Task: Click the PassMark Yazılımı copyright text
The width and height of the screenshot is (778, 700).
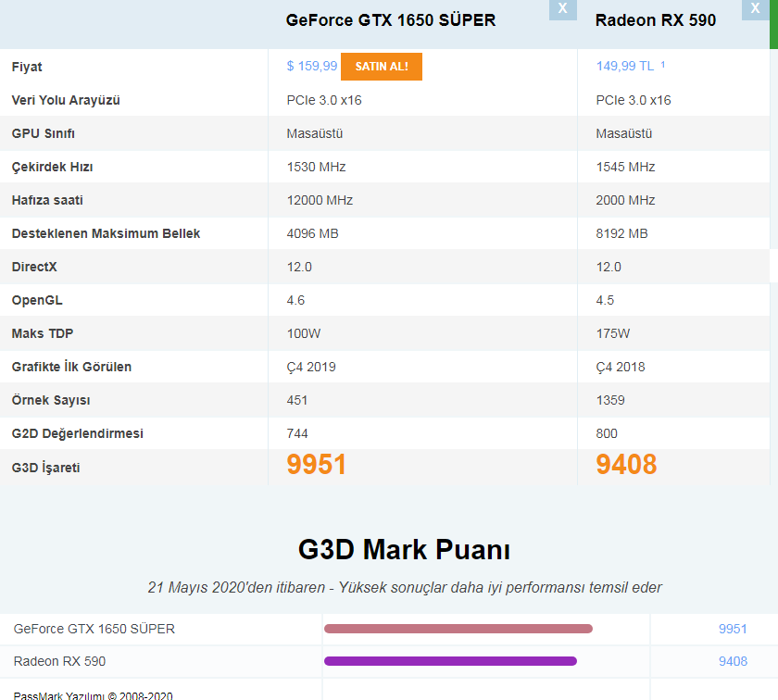Action: pyautogui.click(x=93, y=694)
